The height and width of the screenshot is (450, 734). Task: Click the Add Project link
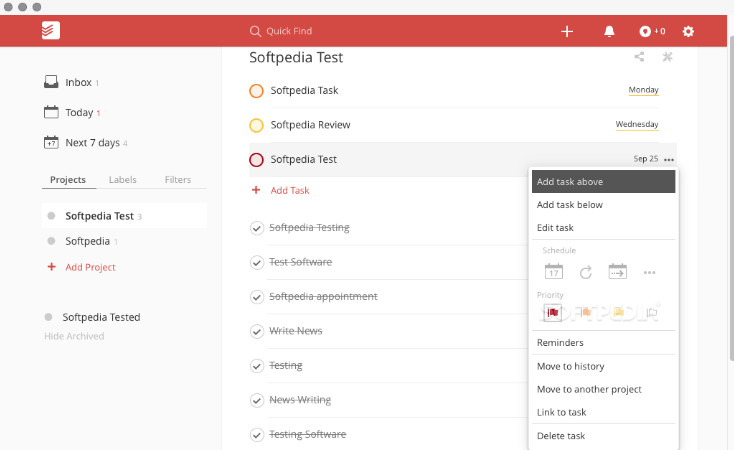(90, 267)
